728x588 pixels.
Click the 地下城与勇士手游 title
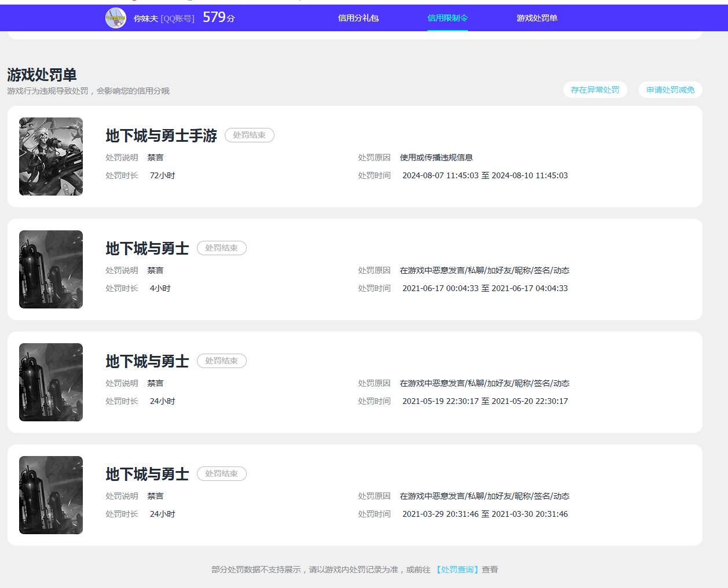pyautogui.click(x=161, y=135)
